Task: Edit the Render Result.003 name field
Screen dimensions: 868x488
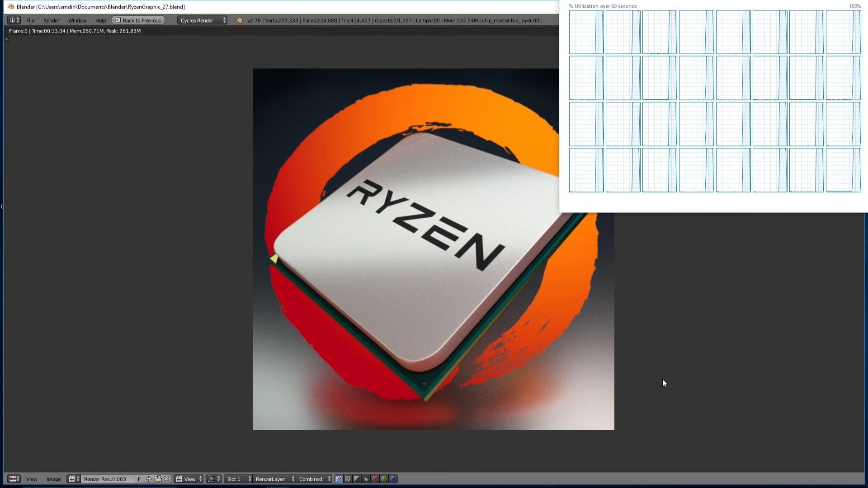Action: [108, 479]
